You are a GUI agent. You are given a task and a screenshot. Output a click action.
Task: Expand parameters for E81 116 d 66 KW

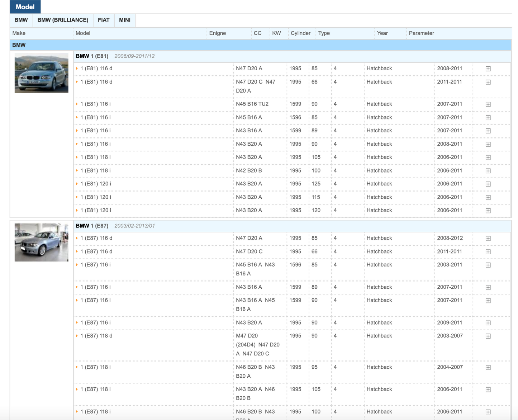[488, 82]
